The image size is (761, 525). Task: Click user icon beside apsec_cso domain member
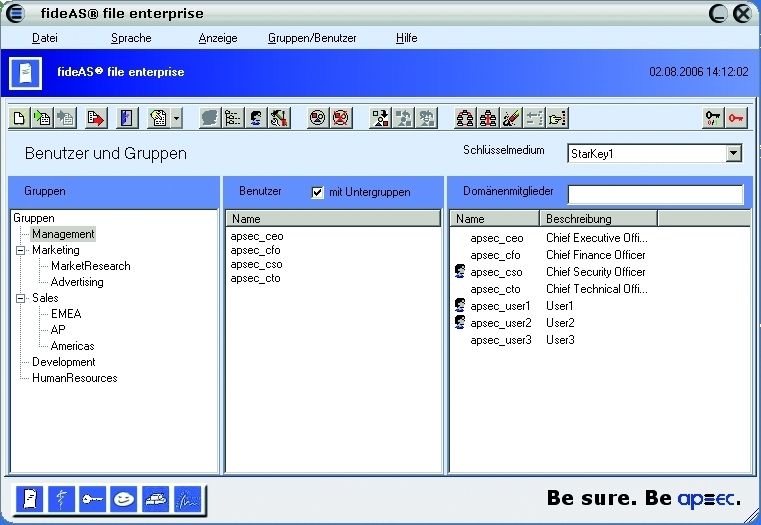click(460, 271)
